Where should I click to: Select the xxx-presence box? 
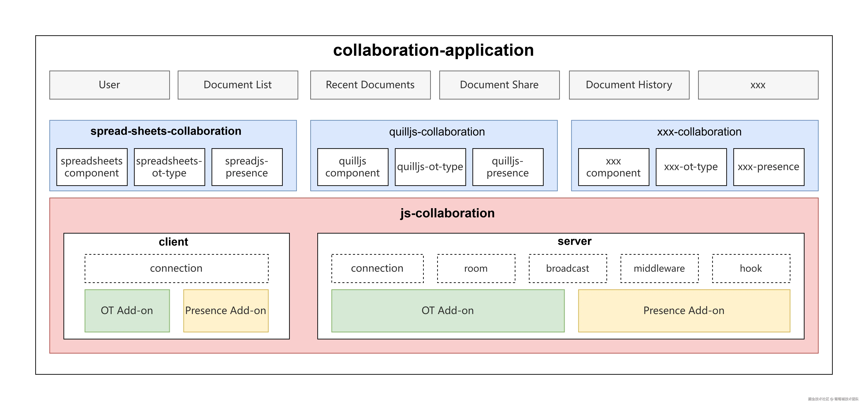[x=769, y=167]
